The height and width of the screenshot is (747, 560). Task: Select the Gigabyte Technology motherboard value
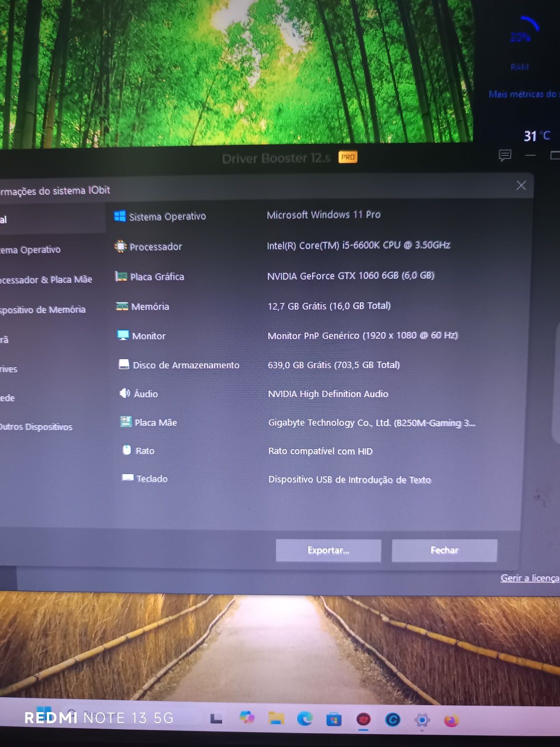coord(372,422)
